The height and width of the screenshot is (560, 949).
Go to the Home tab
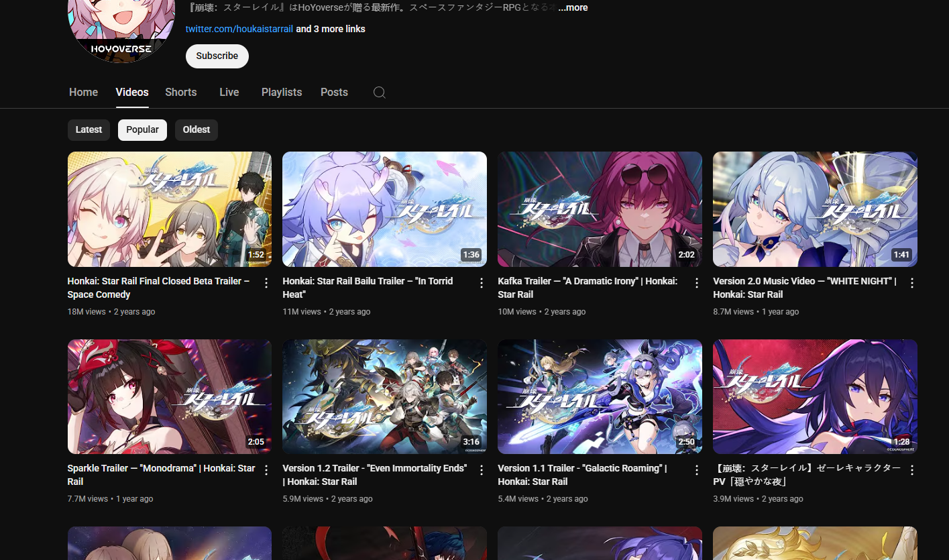click(x=84, y=93)
